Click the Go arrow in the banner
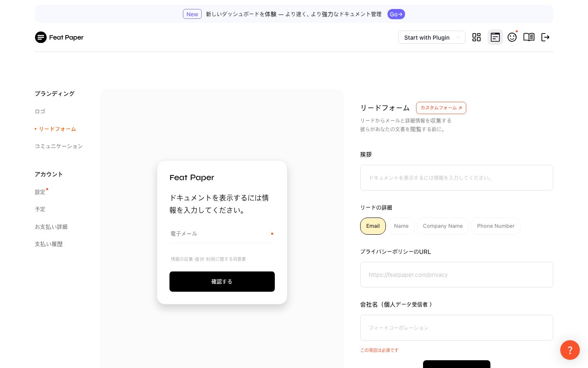Image resolution: width=588 pixels, height=368 pixels. click(396, 14)
